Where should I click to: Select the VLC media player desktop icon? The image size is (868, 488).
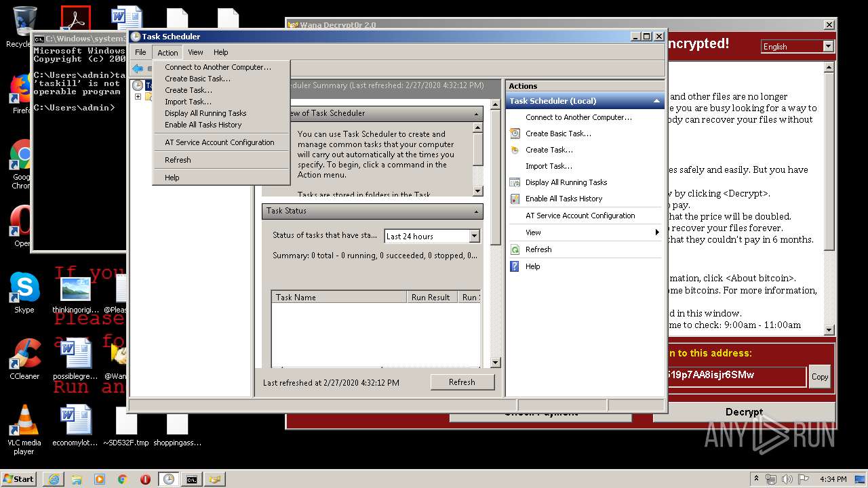click(24, 430)
